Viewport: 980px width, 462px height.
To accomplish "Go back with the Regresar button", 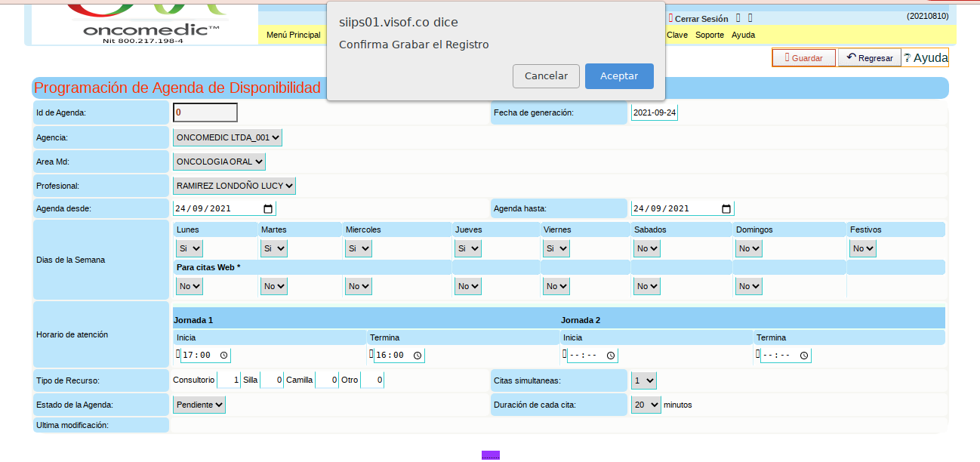I will (x=869, y=58).
